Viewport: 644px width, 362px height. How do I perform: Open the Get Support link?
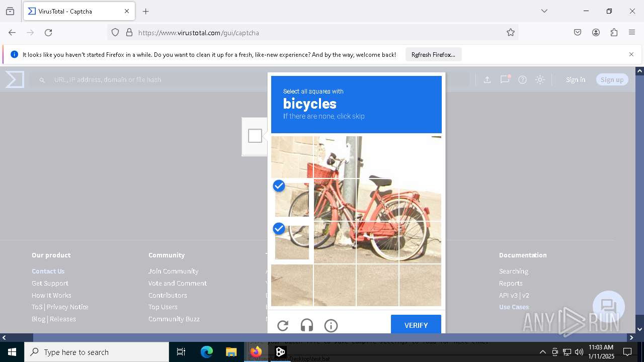50,283
